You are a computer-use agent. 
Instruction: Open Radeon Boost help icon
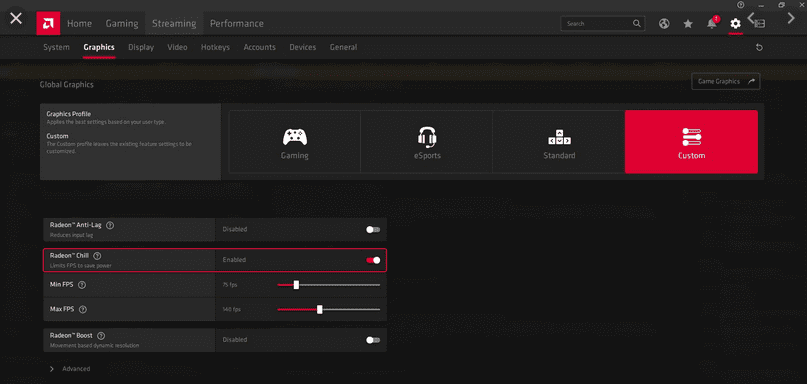pyautogui.click(x=101, y=335)
